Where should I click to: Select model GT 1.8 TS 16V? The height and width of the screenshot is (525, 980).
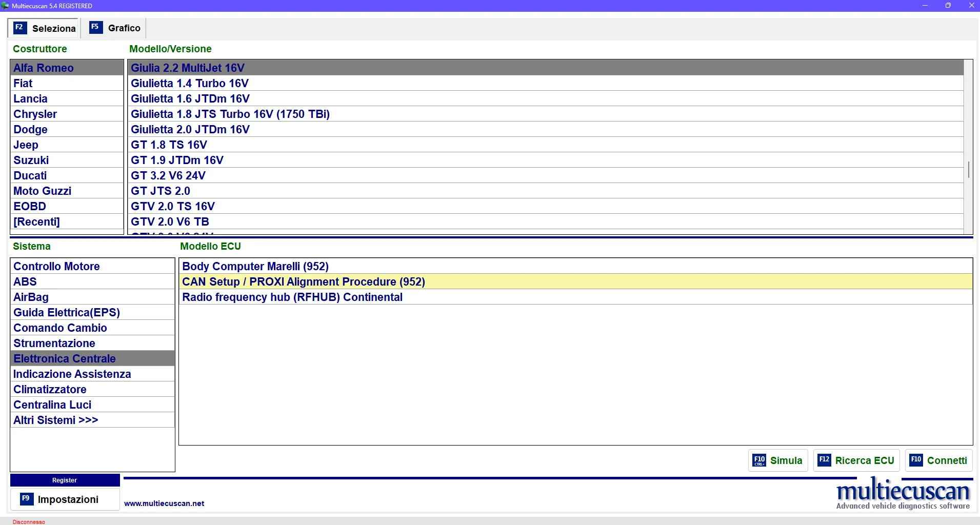(546, 145)
